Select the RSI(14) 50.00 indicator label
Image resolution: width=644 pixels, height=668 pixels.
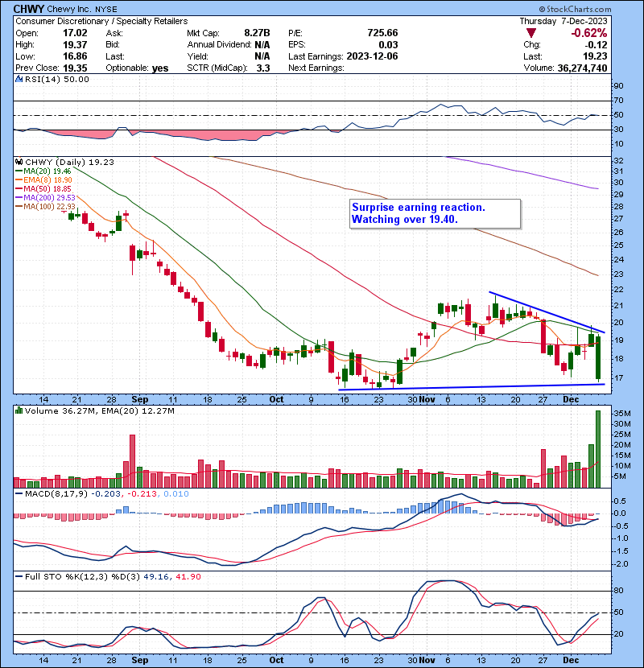click(x=56, y=79)
